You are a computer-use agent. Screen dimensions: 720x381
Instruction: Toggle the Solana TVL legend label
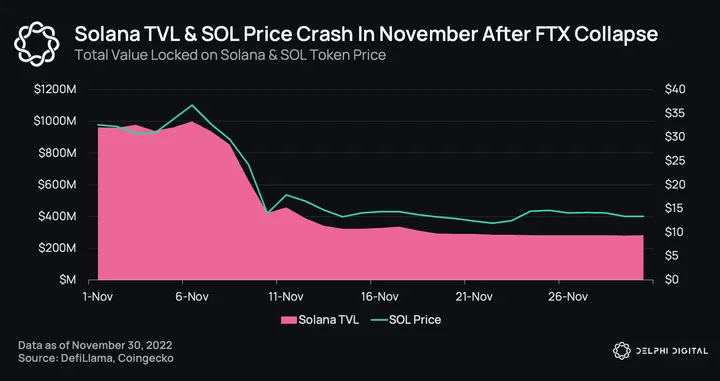point(328,320)
